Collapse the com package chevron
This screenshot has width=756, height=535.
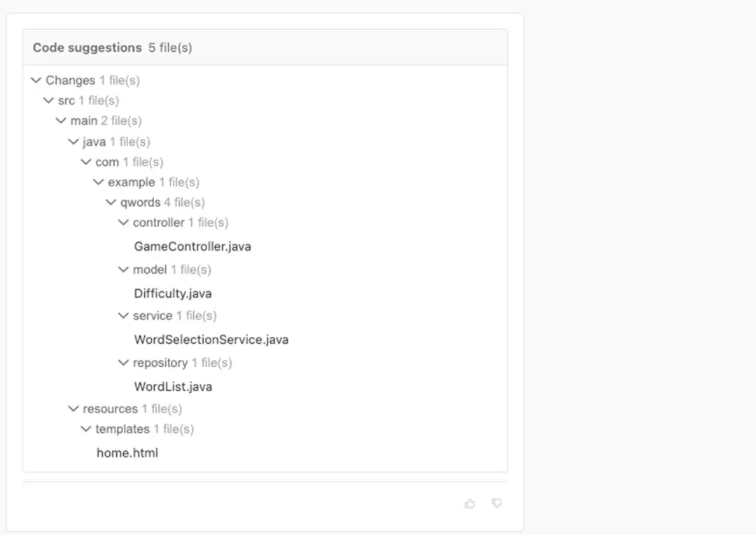coord(86,162)
